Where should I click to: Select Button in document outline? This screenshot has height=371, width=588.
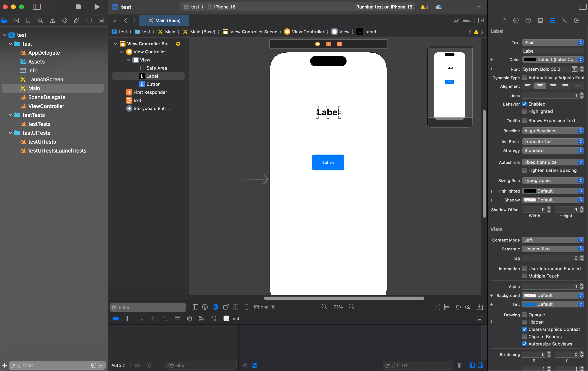pos(153,84)
